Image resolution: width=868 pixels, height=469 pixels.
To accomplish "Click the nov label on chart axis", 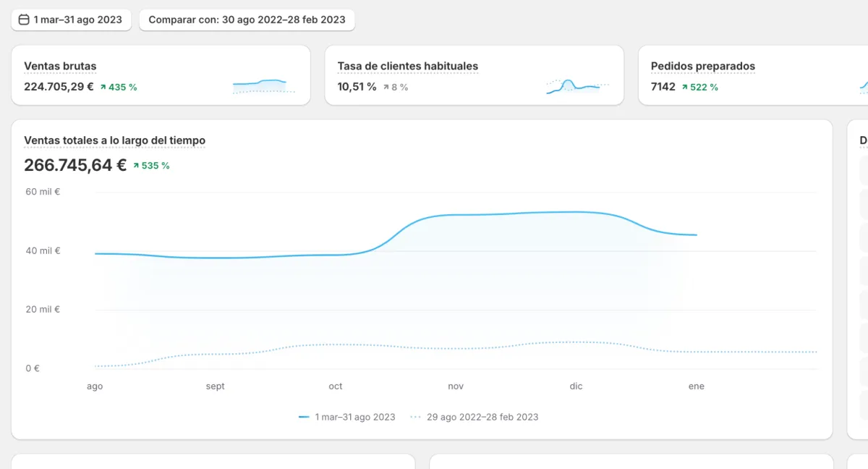I will point(456,386).
